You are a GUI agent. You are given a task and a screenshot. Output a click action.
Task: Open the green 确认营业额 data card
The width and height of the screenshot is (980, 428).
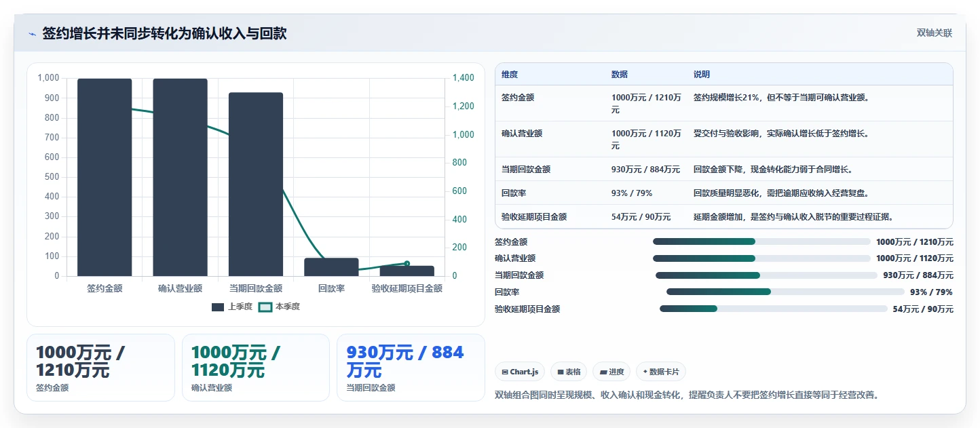(x=256, y=368)
